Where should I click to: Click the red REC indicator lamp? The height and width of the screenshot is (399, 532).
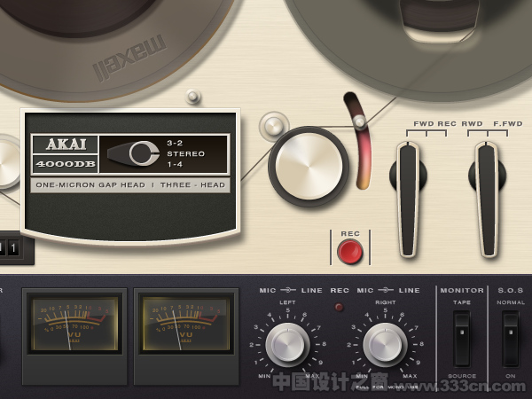coord(339,307)
